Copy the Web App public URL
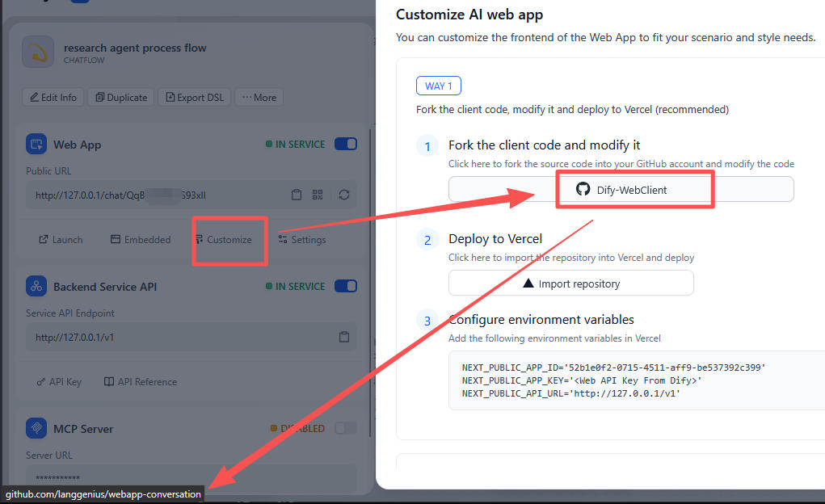Screen dimensions: 825x504 [x=297, y=195]
